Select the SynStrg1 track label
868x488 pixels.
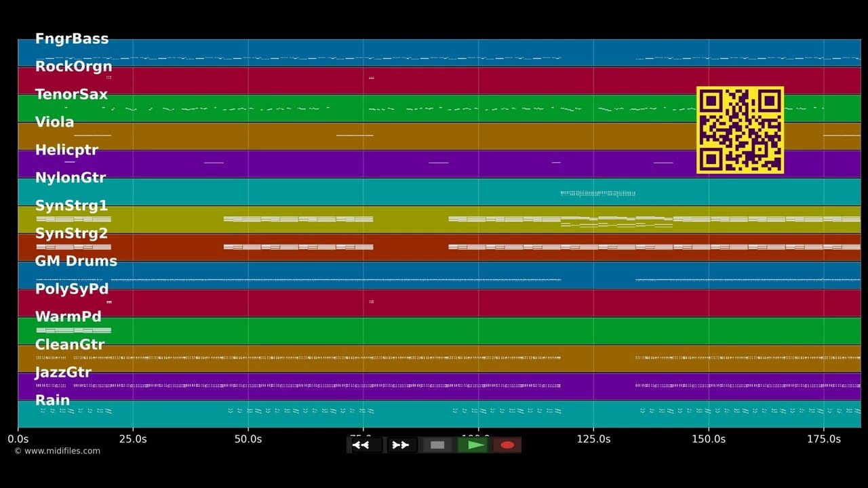[71, 205]
